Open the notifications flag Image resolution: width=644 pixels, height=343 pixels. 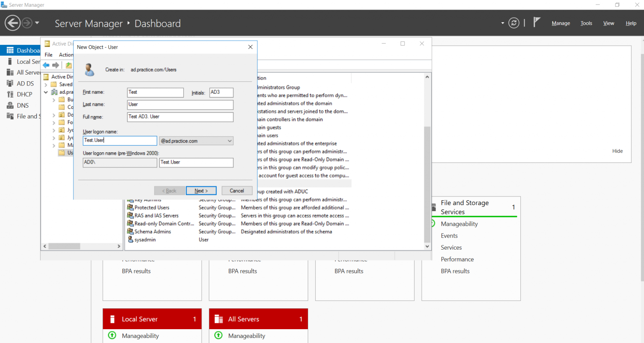coord(537,22)
